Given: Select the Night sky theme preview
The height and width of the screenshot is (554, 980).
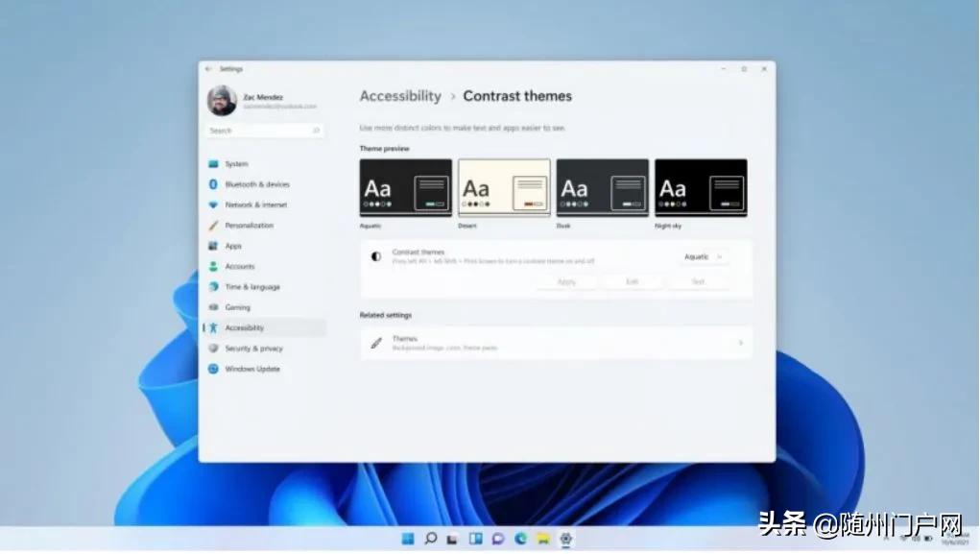Looking at the screenshot, I should [701, 189].
